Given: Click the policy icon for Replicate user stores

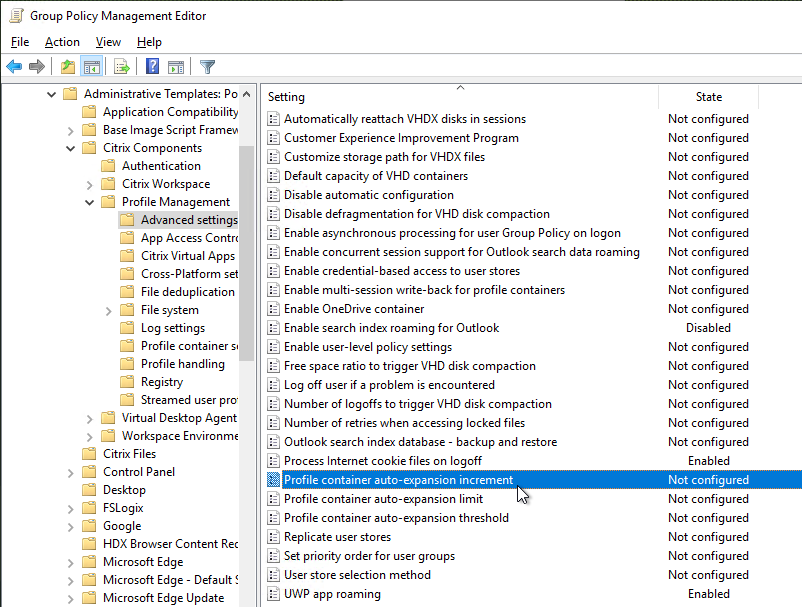Looking at the screenshot, I should click(x=274, y=537).
